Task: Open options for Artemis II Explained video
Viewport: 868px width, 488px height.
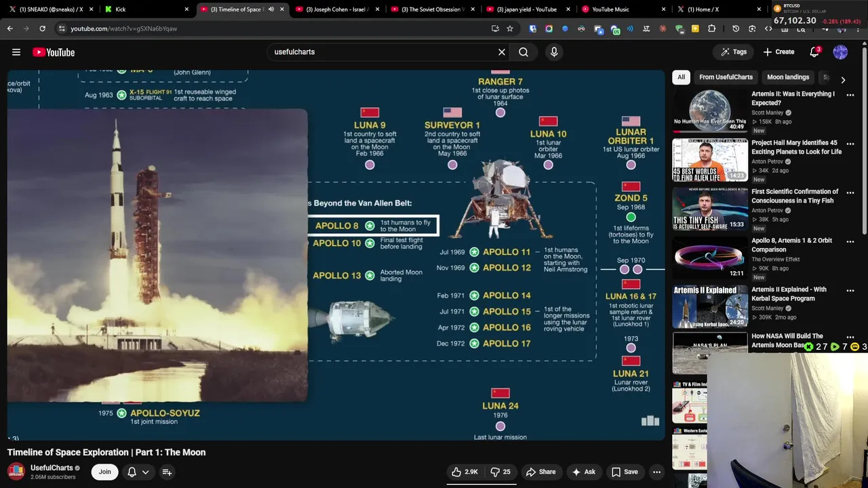Action: (x=850, y=290)
